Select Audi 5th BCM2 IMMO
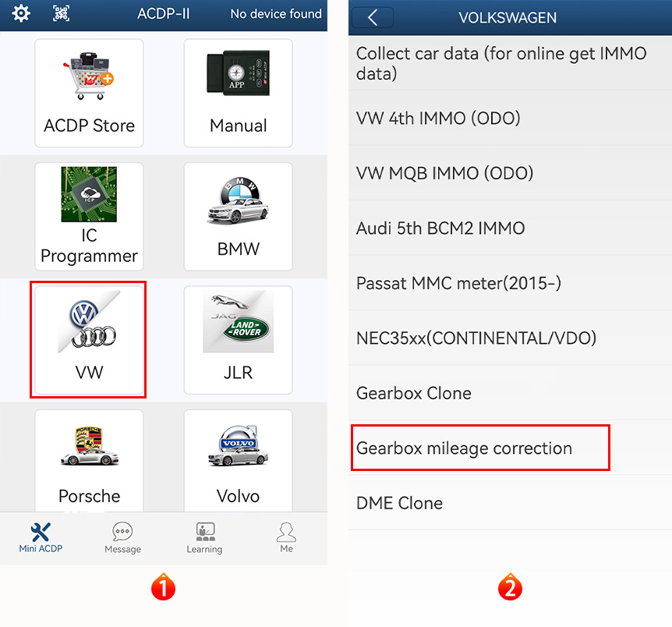672x627 pixels. pos(440,228)
